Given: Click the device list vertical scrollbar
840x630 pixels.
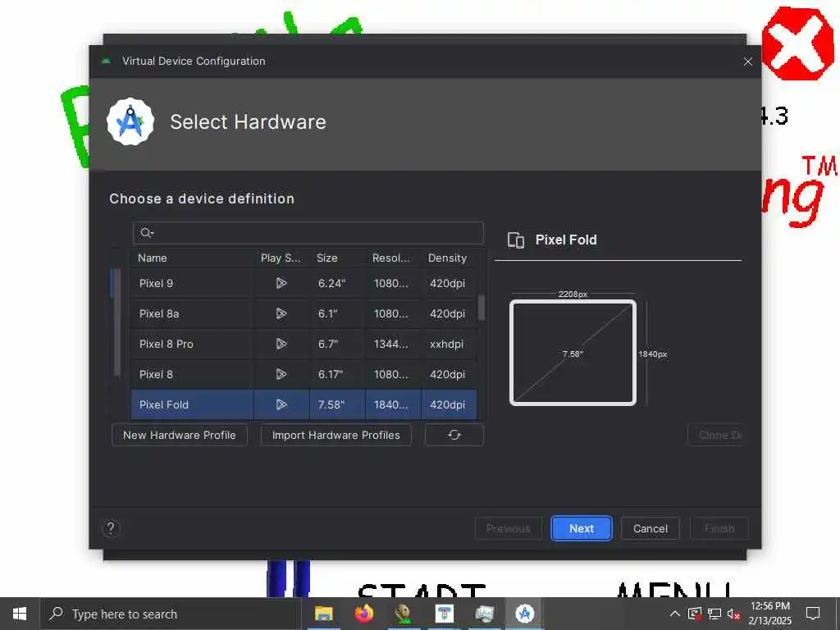Looking at the screenshot, I should 481,308.
